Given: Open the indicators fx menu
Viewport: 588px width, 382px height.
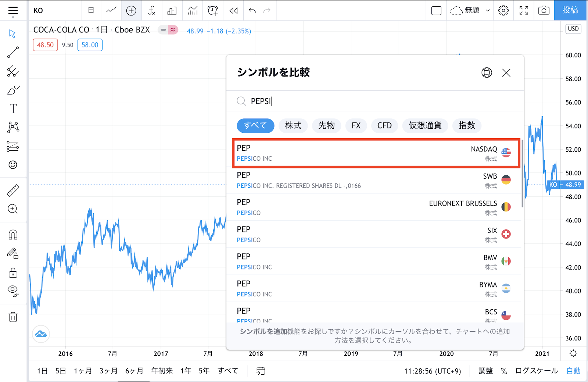Looking at the screenshot, I should coord(151,11).
